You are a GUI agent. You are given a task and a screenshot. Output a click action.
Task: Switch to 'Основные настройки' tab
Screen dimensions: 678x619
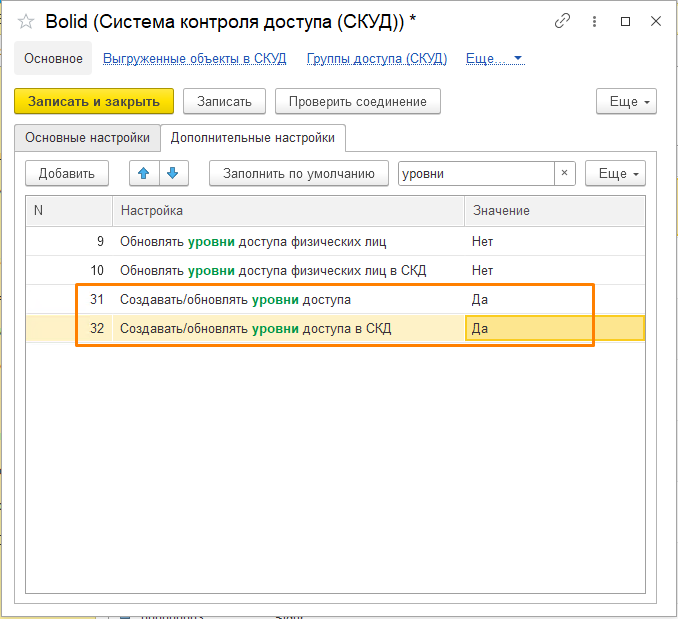click(x=88, y=137)
